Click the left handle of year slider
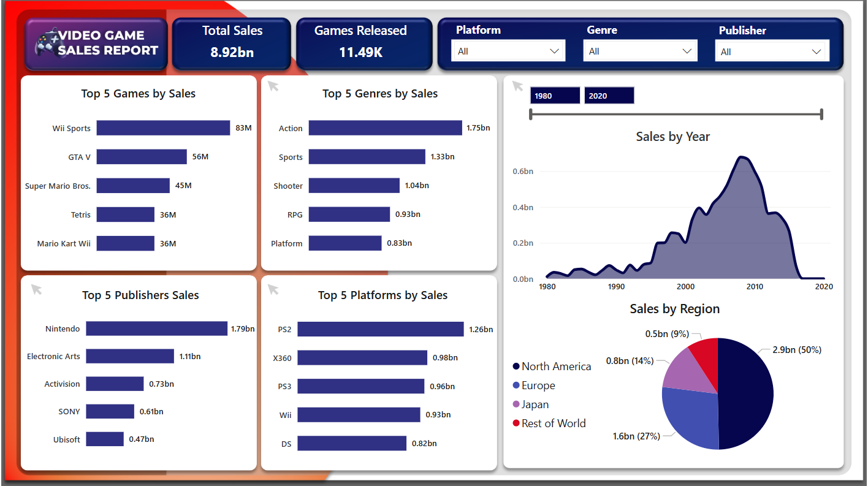Screen dimensions: 868x486 (x=531, y=114)
